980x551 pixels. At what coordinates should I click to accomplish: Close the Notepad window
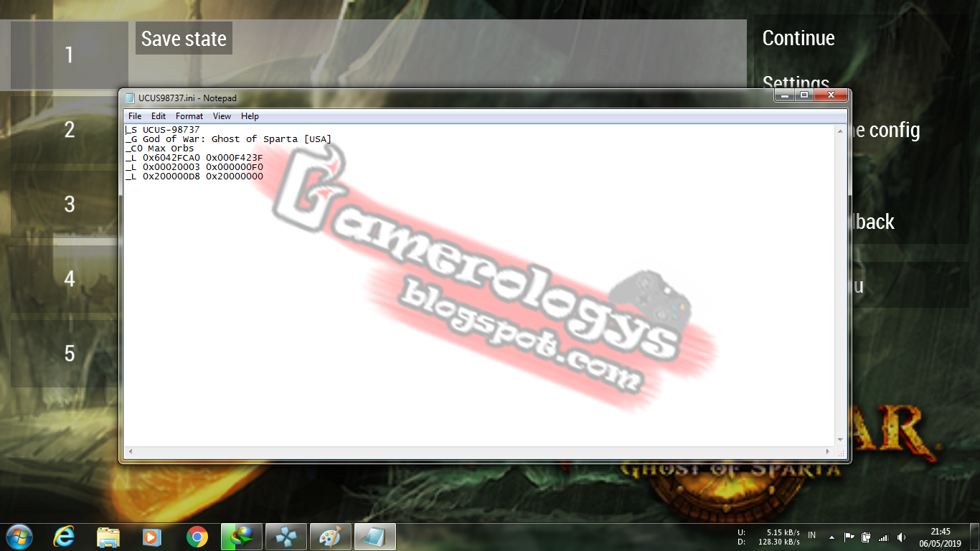point(831,95)
